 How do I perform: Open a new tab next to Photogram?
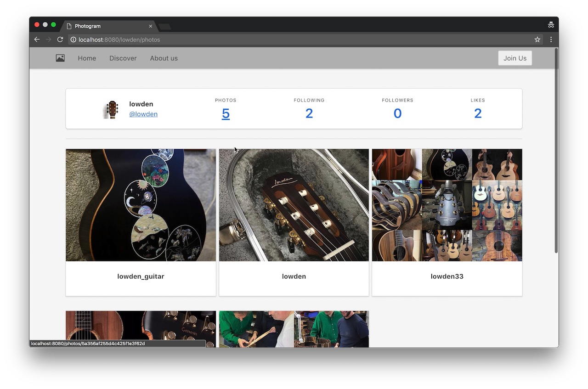pyautogui.click(x=164, y=27)
